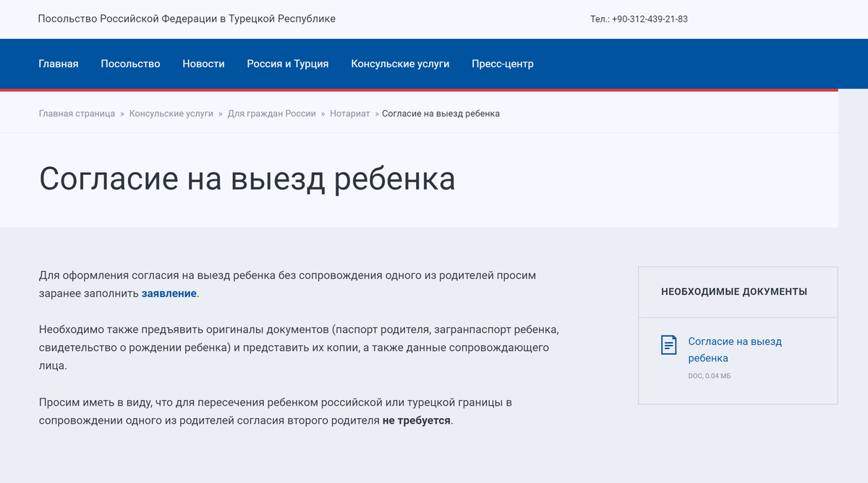The width and height of the screenshot is (868, 483).
Task: Open Консульские услуги in the blue navigation bar
Action: 400,64
